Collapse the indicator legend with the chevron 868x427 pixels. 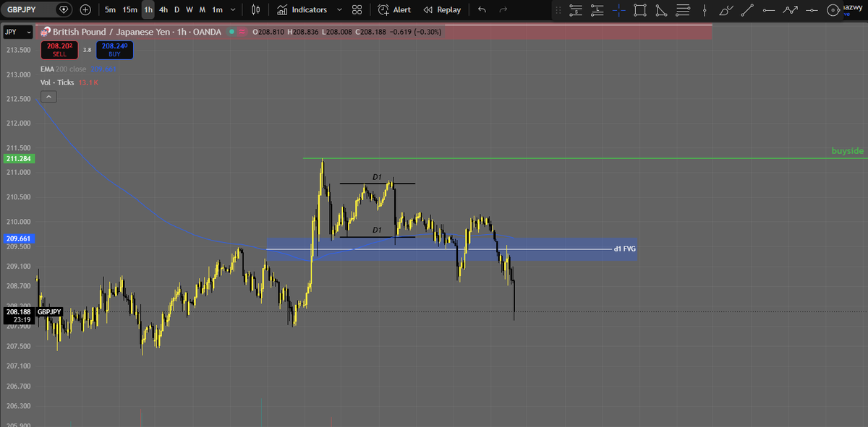pos(48,97)
